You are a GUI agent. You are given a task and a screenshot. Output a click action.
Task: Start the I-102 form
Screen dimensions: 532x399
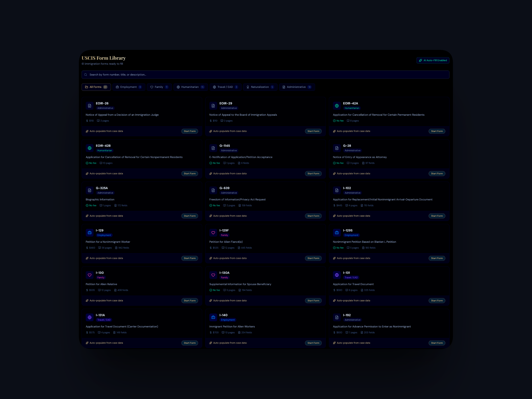coord(437,216)
